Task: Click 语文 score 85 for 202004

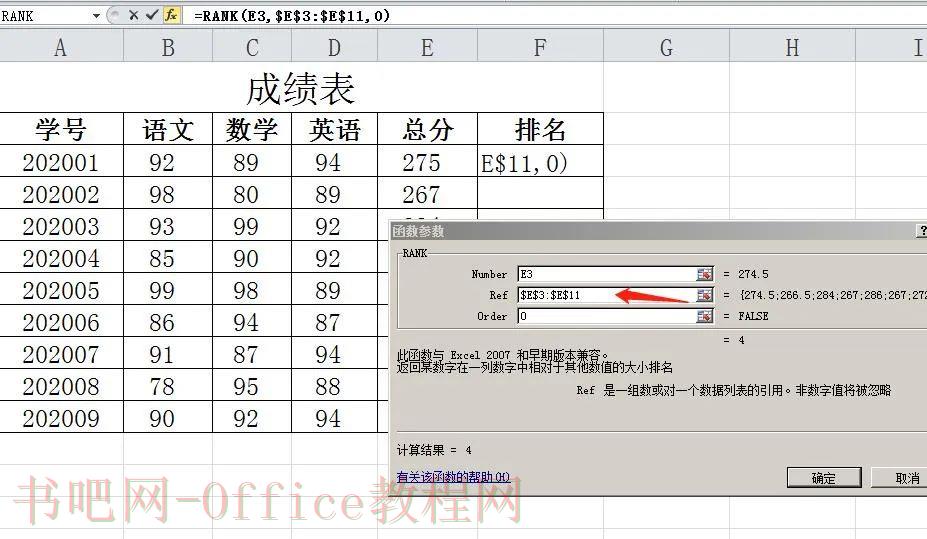Action: point(168,257)
